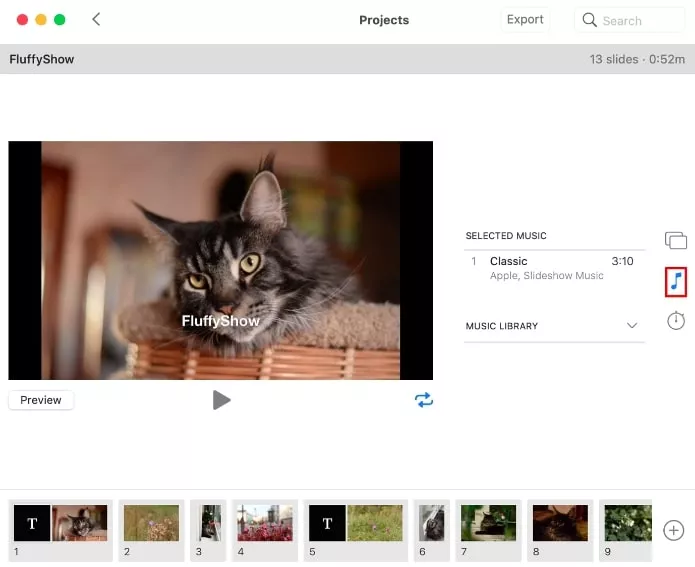
Task: Click the Selected Music heading
Action: pyautogui.click(x=506, y=236)
